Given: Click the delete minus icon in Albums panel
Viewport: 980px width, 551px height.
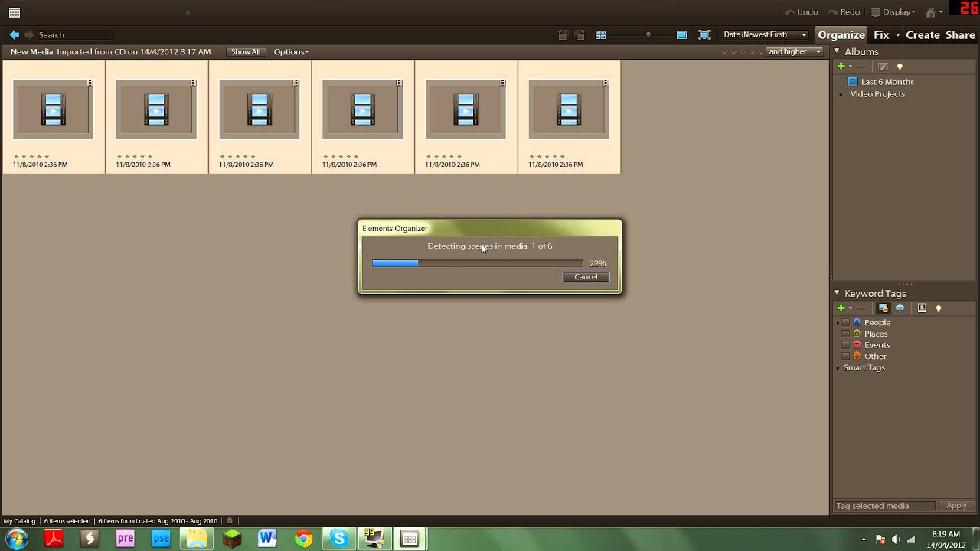Looking at the screenshot, I should pos(862,67).
